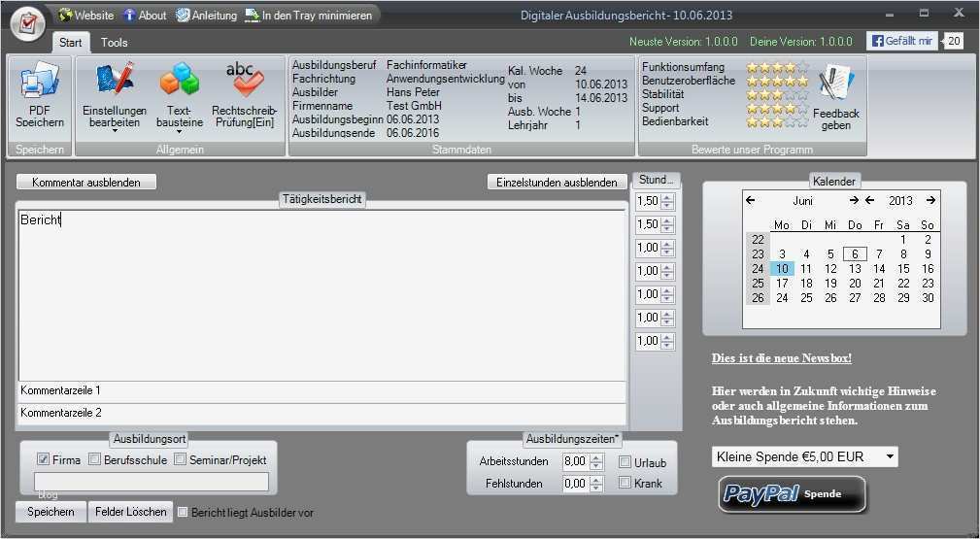Enable the Seminar/Projekt checkbox
This screenshot has height=539, width=980.
pyautogui.click(x=180, y=459)
